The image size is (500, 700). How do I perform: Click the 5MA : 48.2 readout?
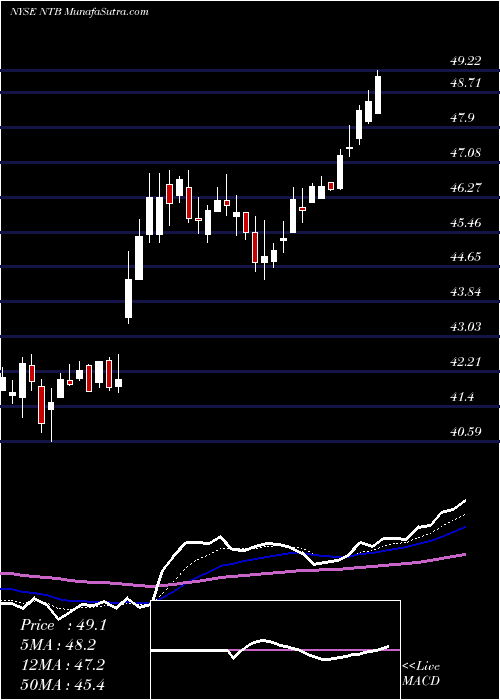tap(59, 645)
